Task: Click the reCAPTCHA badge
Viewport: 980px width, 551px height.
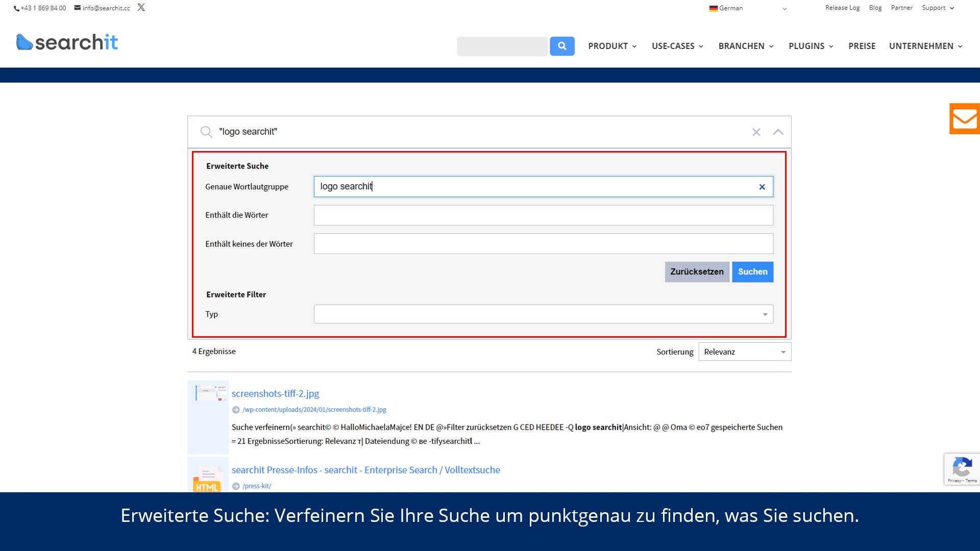Action: [962, 469]
